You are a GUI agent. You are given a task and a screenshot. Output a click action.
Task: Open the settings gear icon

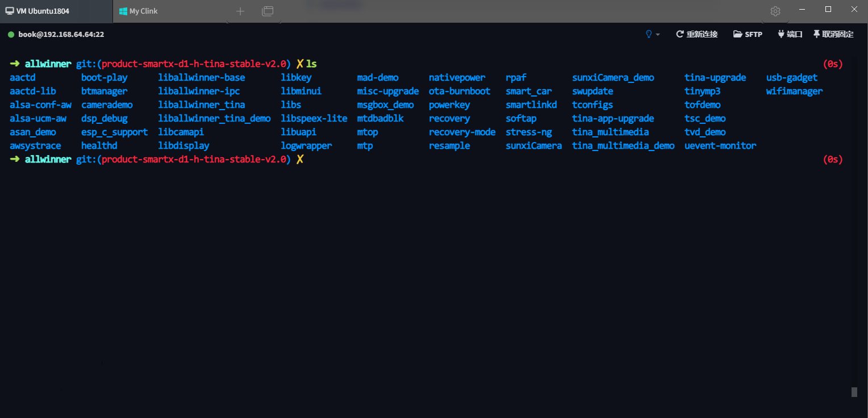[775, 11]
